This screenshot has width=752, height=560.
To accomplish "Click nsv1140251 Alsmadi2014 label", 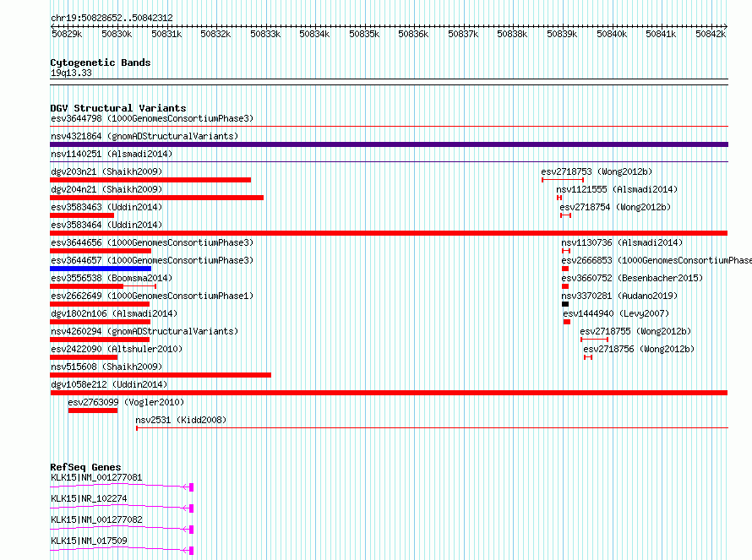I will [x=112, y=154].
